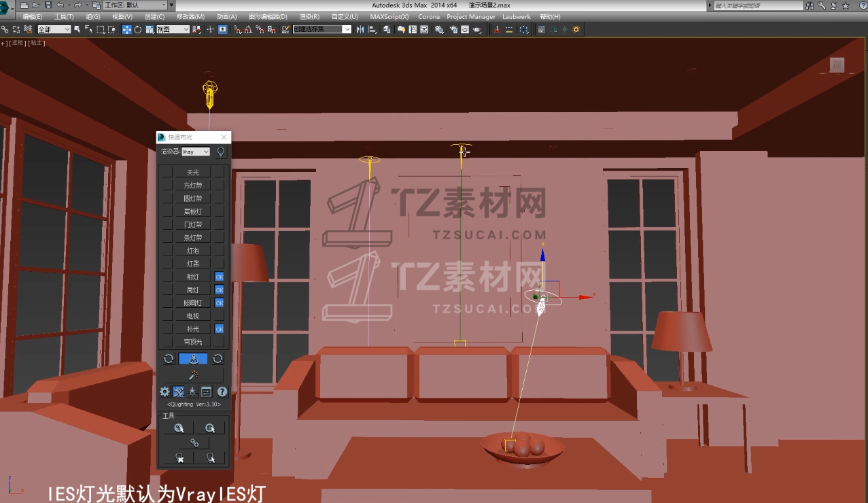
Task: Open File icon in quick access toolbar
Action: point(35,5)
